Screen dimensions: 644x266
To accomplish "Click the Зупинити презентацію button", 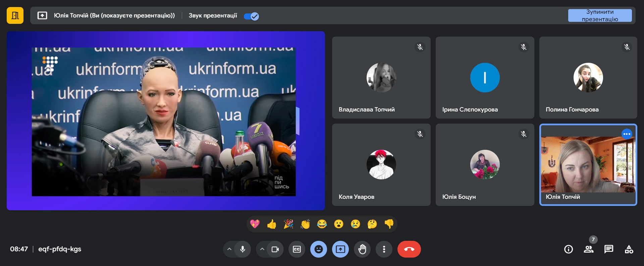I will click(600, 15).
